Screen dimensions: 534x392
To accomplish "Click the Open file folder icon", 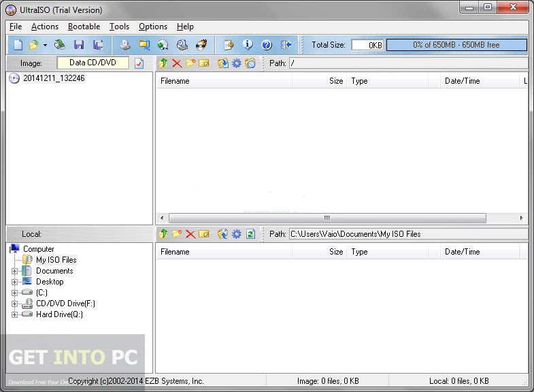I will (34, 45).
